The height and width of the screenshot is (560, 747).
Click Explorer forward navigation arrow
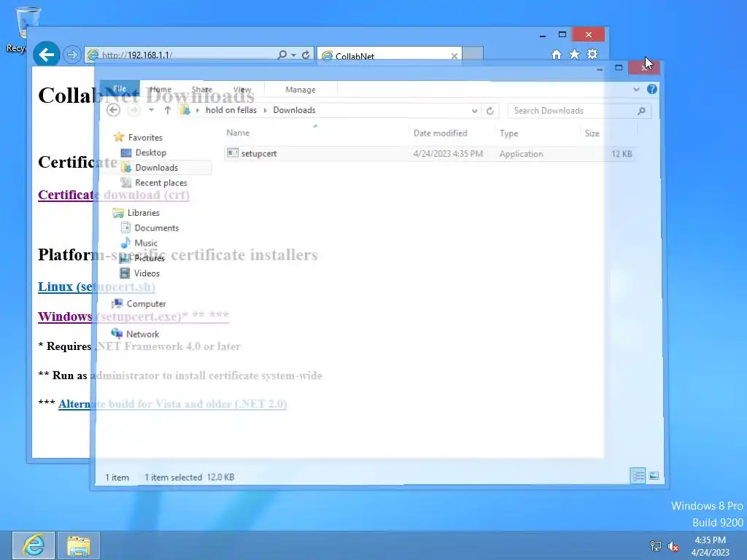134,111
